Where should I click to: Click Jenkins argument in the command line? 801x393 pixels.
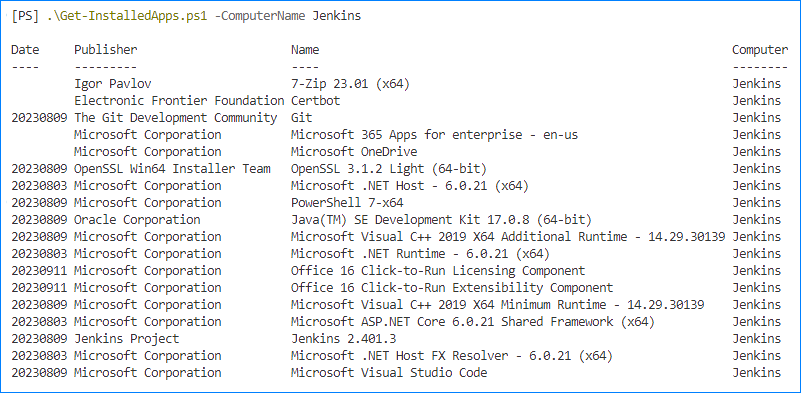tap(337, 16)
